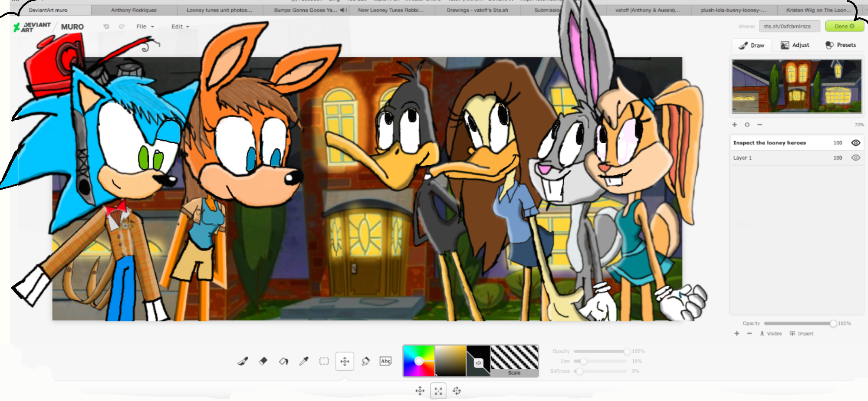Expand the Edit dropdown menu
This screenshot has height=401, width=868.
180,26
